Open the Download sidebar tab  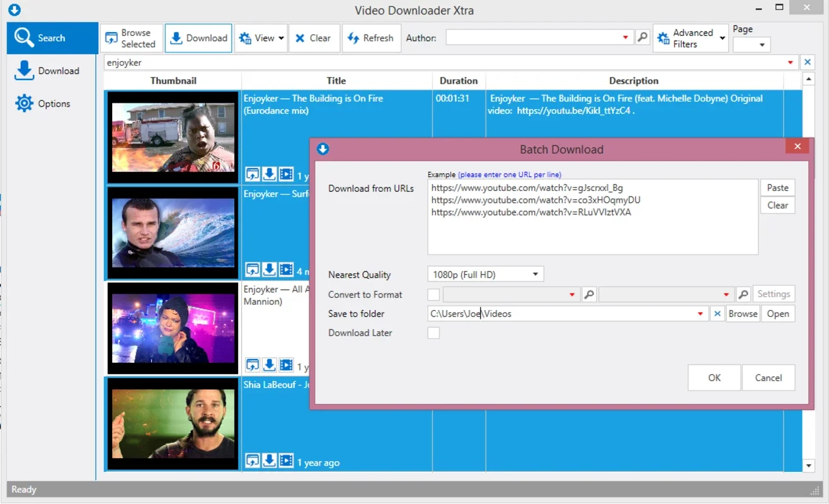(52, 71)
